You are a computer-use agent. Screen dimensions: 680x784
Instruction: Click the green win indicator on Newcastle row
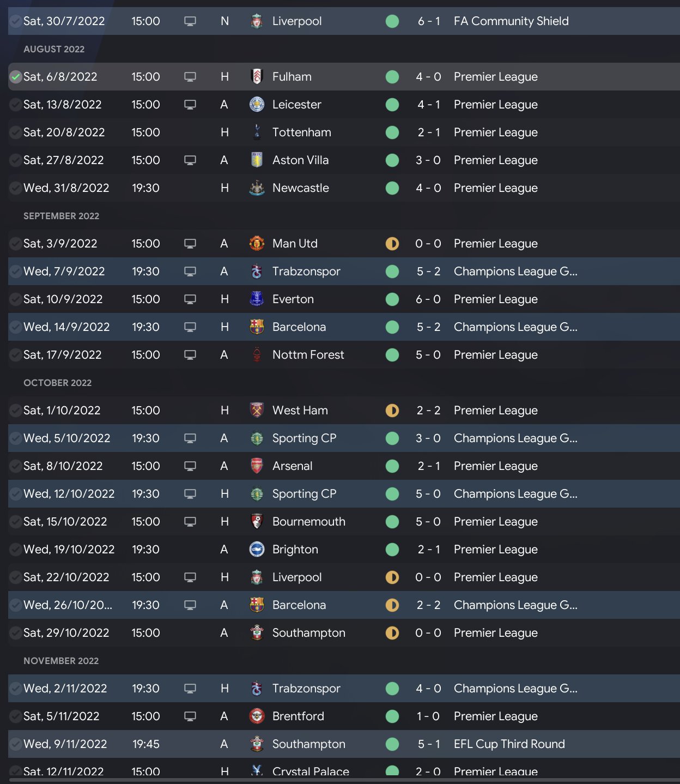(x=392, y=188)
